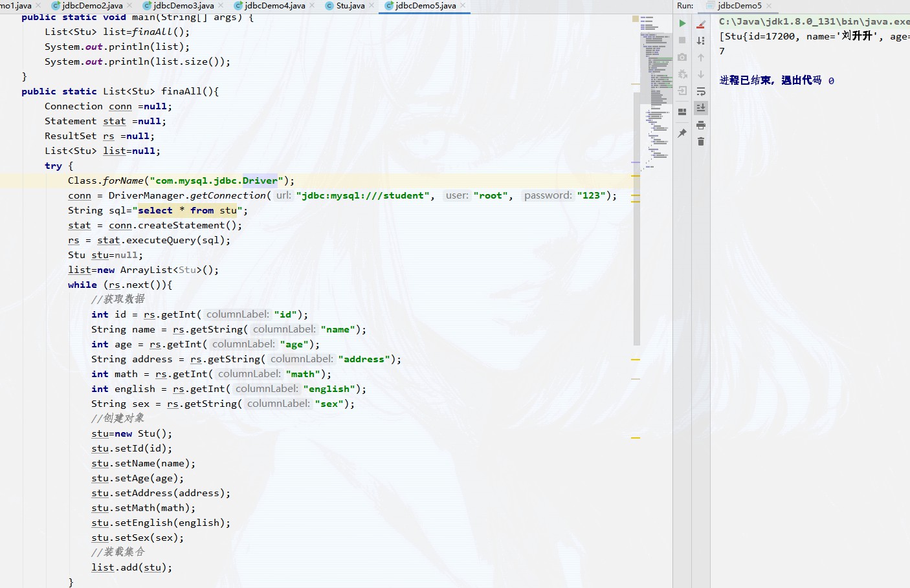Click the Restore Layout icon in Run panel

tap(682, 111)
